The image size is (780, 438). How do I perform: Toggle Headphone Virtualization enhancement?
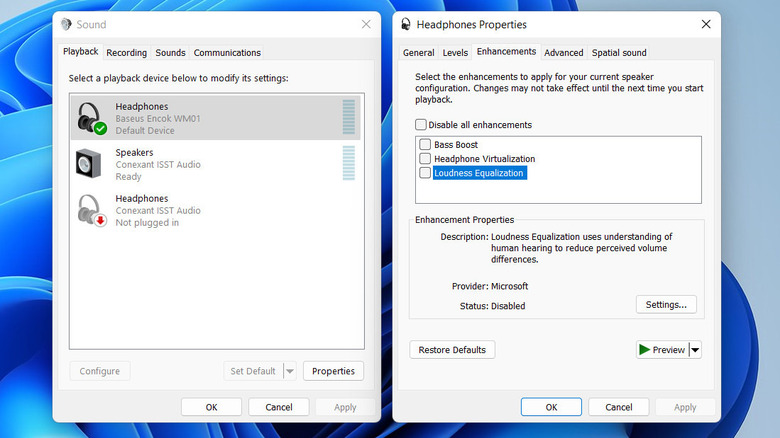425,159
